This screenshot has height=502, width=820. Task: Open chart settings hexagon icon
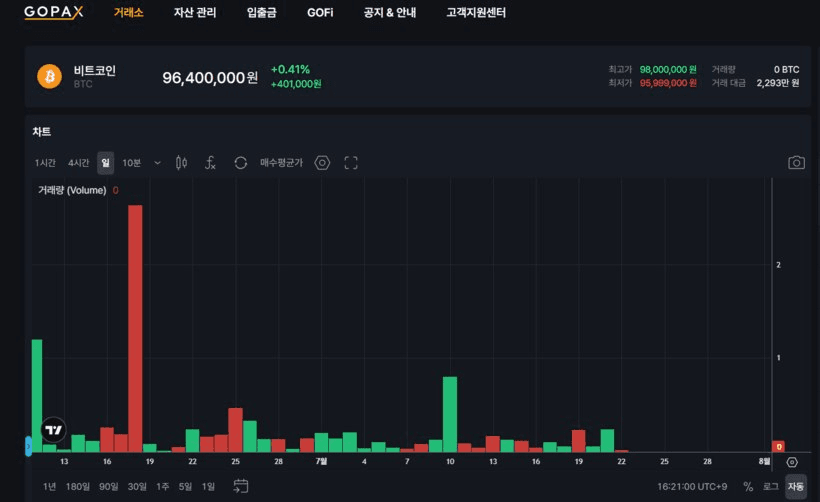tap(322, 163)
